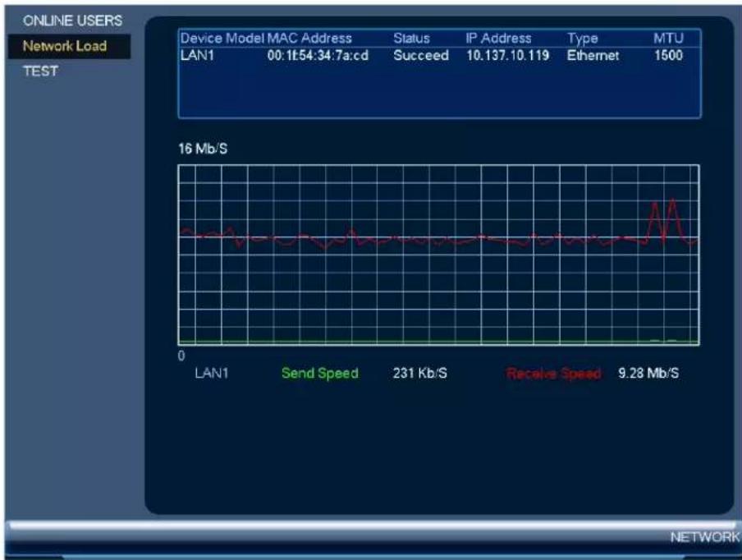Click the Succeed status cell
Image resolution: width=742 pixels, height=560 pixels.
click(x=421, y=55)
